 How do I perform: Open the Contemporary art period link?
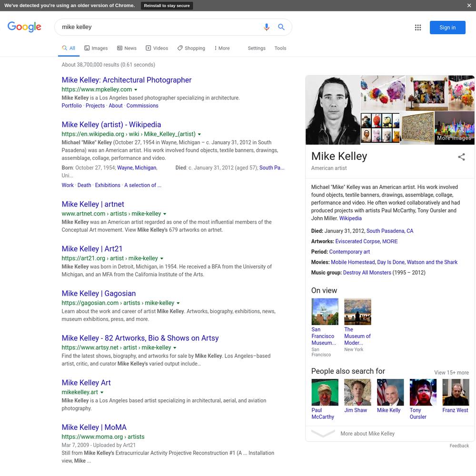[349, 252]
